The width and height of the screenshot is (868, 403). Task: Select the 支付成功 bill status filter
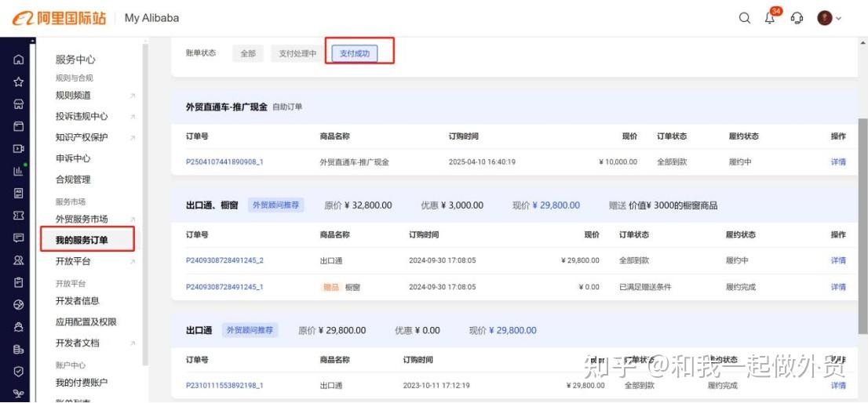tap(355, 53)
